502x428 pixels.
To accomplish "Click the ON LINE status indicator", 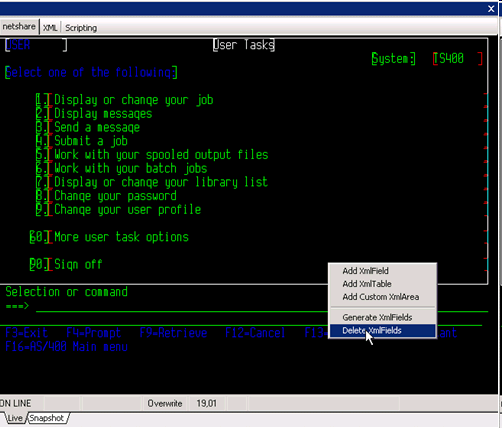I will click(16, 403).
